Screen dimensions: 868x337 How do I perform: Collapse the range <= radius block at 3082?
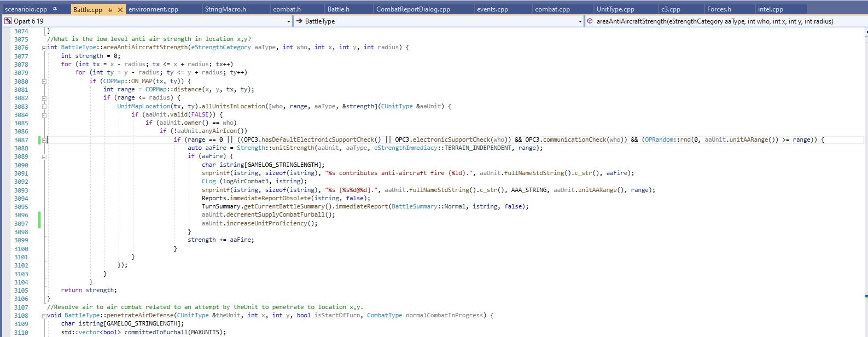click(x=44, y=98)
